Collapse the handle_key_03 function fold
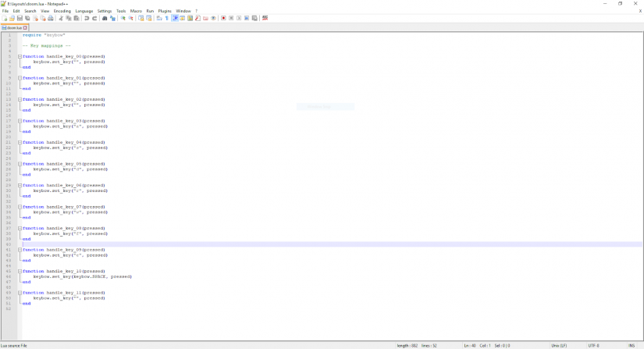 tap(20, 121)
